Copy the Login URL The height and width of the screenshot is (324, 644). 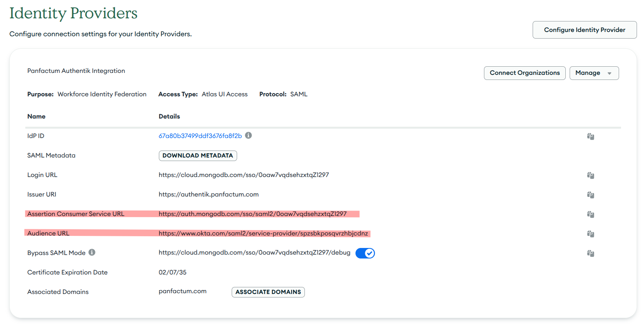(x=590, y=175)
